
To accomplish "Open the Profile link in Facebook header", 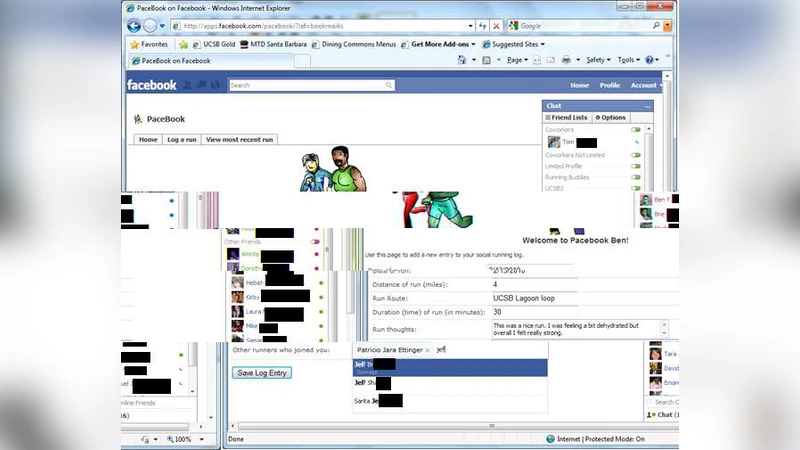I will pyautogui.click(x=609, y=86).
